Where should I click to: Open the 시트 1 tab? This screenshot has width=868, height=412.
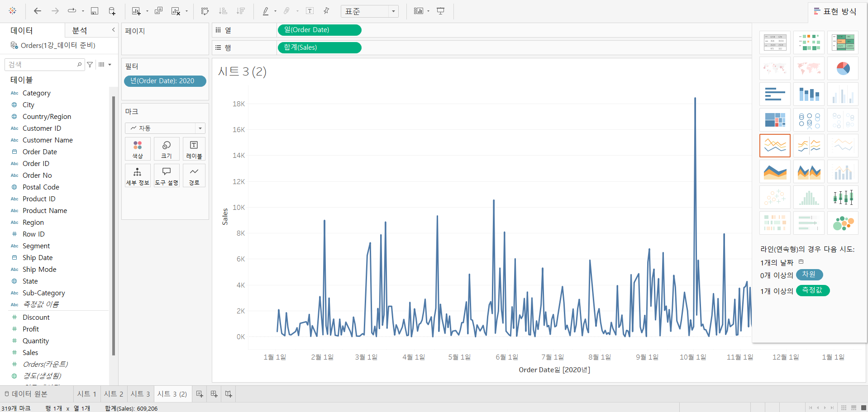pyautogui.click(x=87, y=394)
